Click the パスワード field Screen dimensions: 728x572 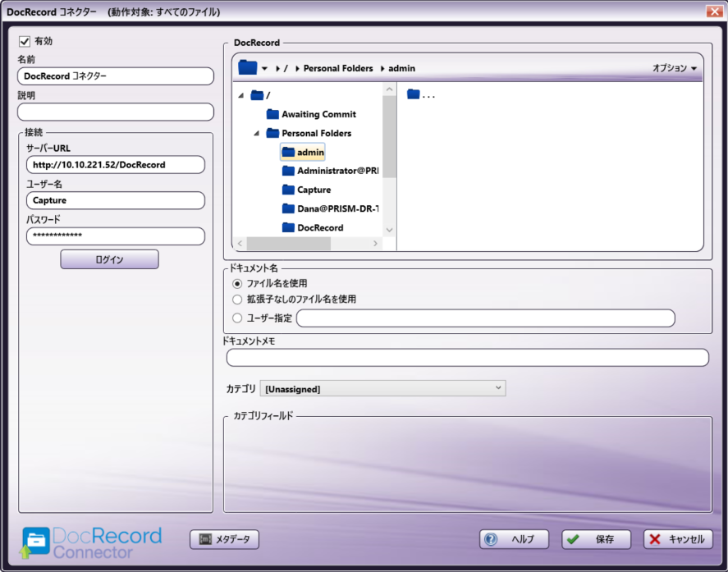click(116, 236)
